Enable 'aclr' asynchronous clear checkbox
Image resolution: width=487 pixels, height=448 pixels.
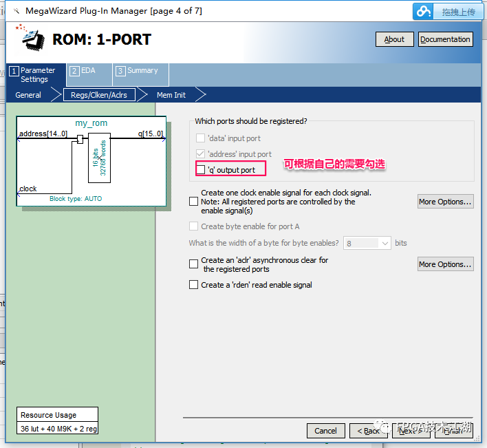pos(193,264)
